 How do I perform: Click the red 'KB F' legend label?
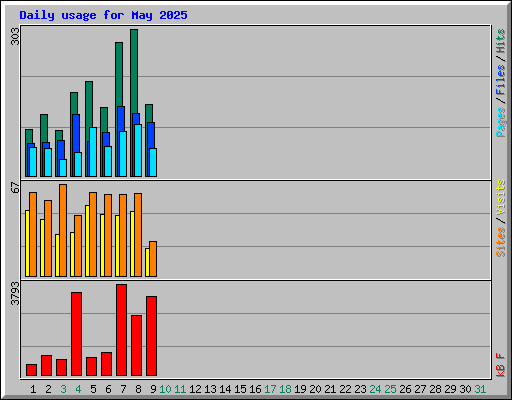(501, 365)
